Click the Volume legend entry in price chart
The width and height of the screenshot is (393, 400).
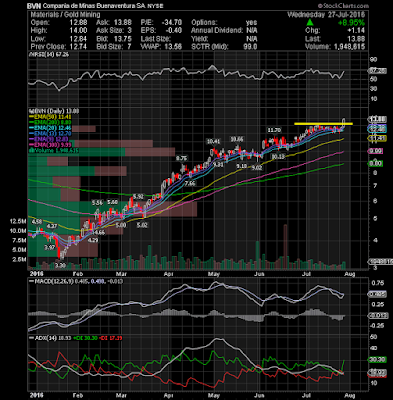[54, 151]
